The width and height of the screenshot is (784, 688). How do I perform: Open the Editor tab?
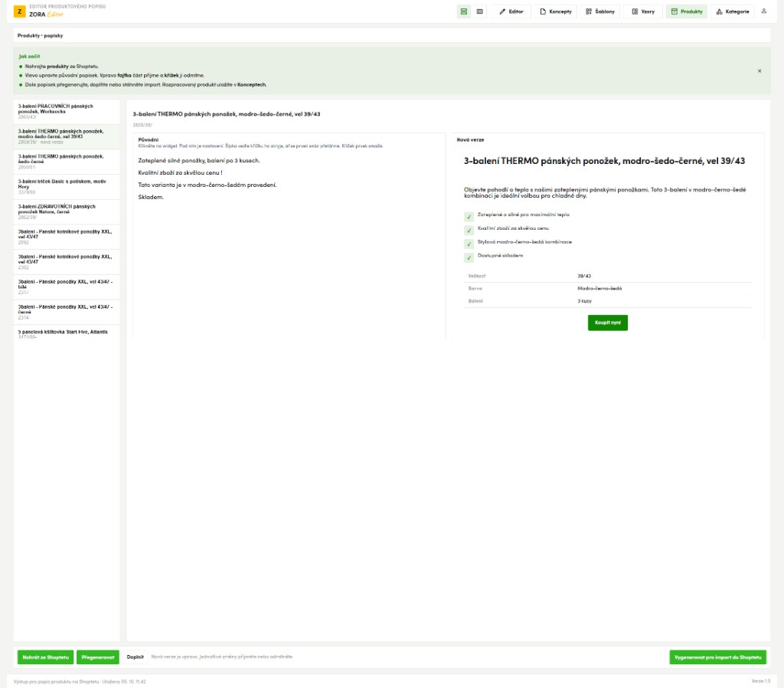(511, 11)
